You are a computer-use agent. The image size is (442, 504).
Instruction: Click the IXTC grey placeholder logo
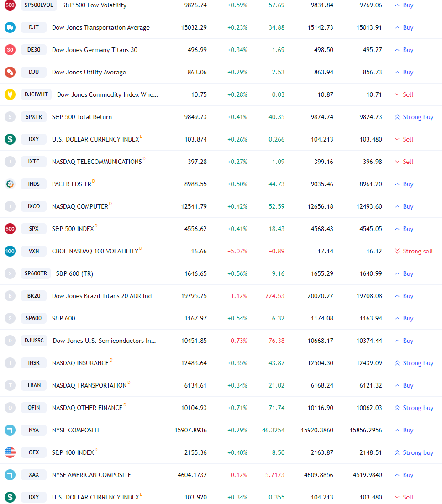10,162
